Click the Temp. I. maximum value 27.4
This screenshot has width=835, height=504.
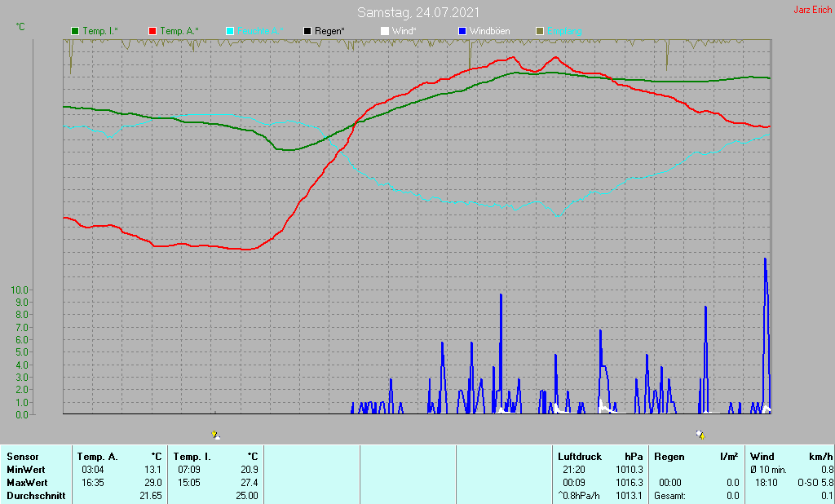[x=249, y=483]
